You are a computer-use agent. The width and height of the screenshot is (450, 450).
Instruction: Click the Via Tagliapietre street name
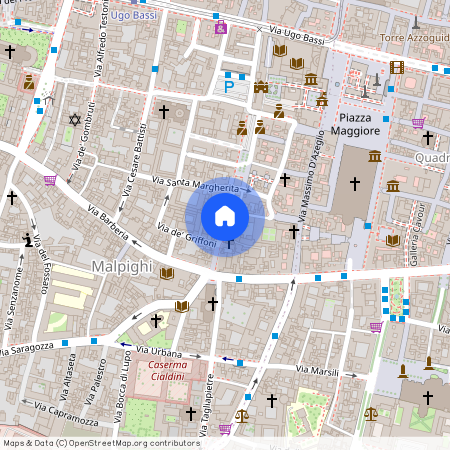coord(206,405)
